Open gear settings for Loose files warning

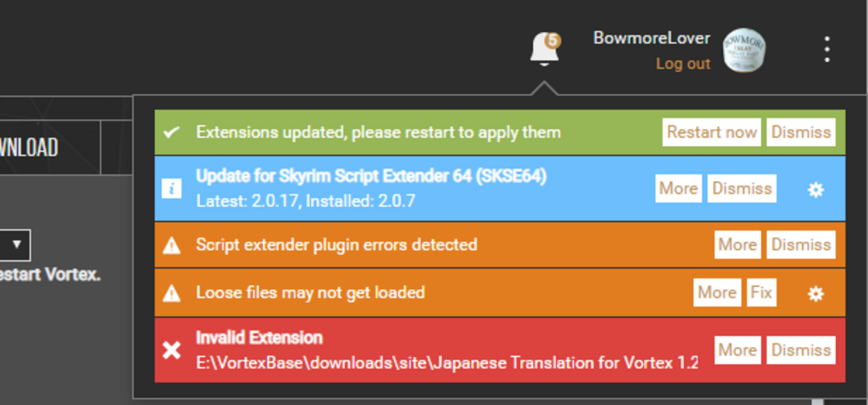pyautogui.click(x=815, y=293)
